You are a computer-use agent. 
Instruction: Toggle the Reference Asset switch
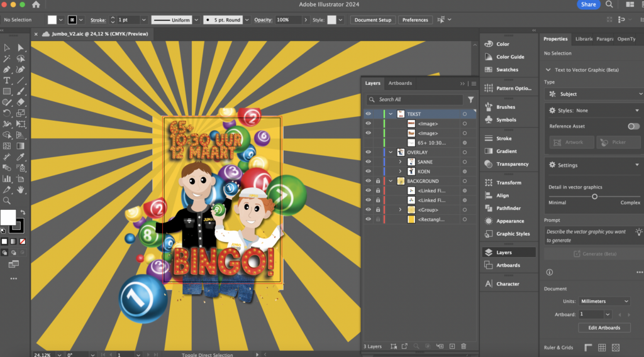[633, 126]
